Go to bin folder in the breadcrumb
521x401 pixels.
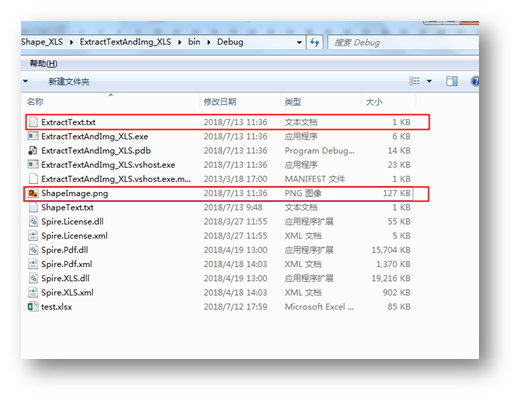pyautogui.click(x=194, y=42)
